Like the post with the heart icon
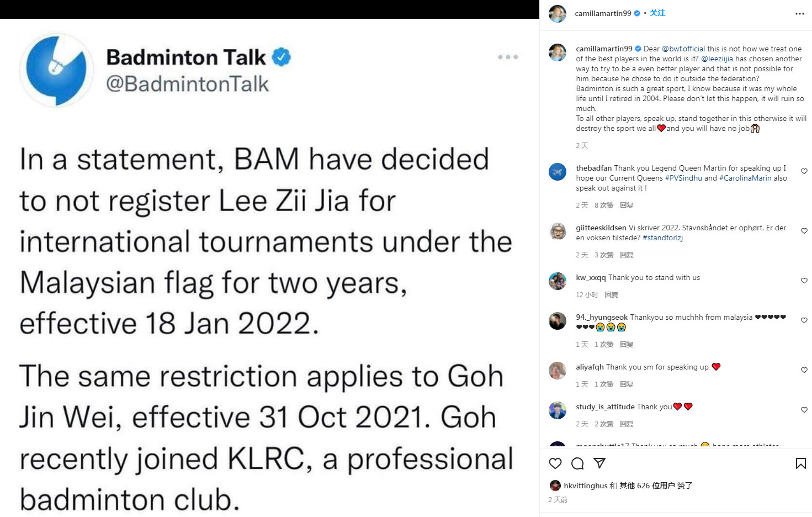Image resolution: width=812 pixels, height=517 pixels. [x=555, y=463]
